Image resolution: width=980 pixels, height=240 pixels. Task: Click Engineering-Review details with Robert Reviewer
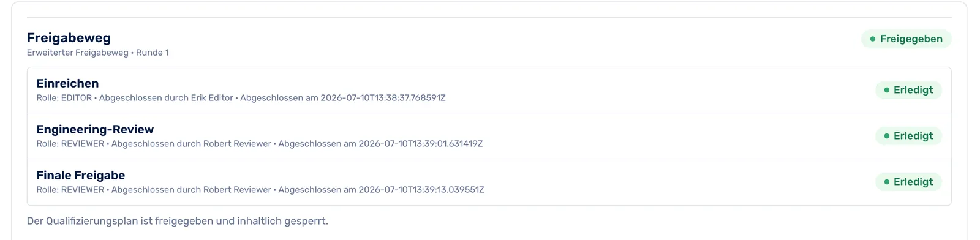[x=260, y=144]
